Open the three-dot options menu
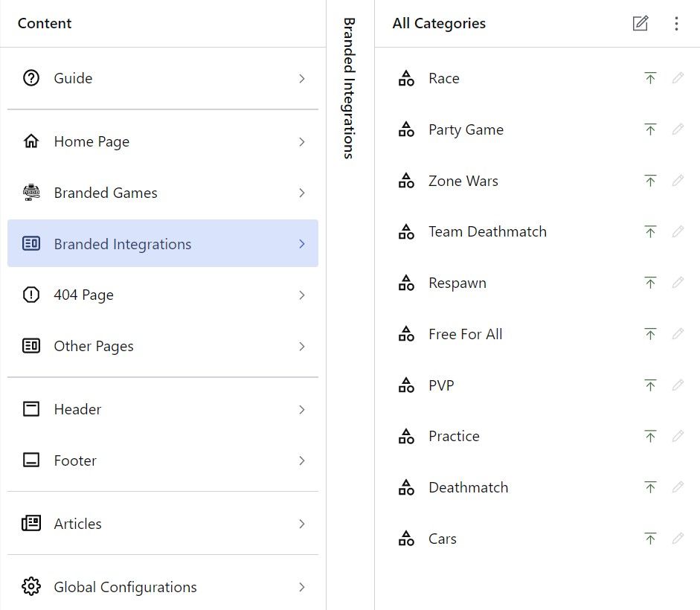The image size is (700, 610). coord(676,24)
